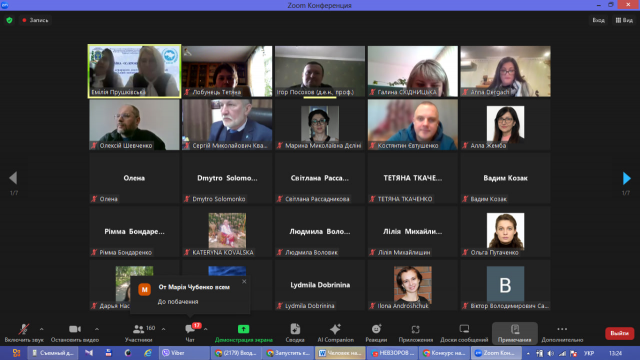Select Римма Бондаренко participant tile
The image size is (640, 360).
click(134, 231)
